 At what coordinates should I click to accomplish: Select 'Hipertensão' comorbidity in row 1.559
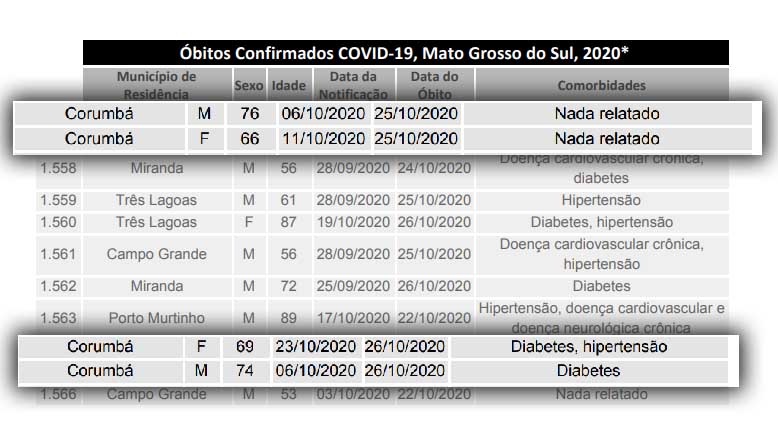(x=601, y=200)
